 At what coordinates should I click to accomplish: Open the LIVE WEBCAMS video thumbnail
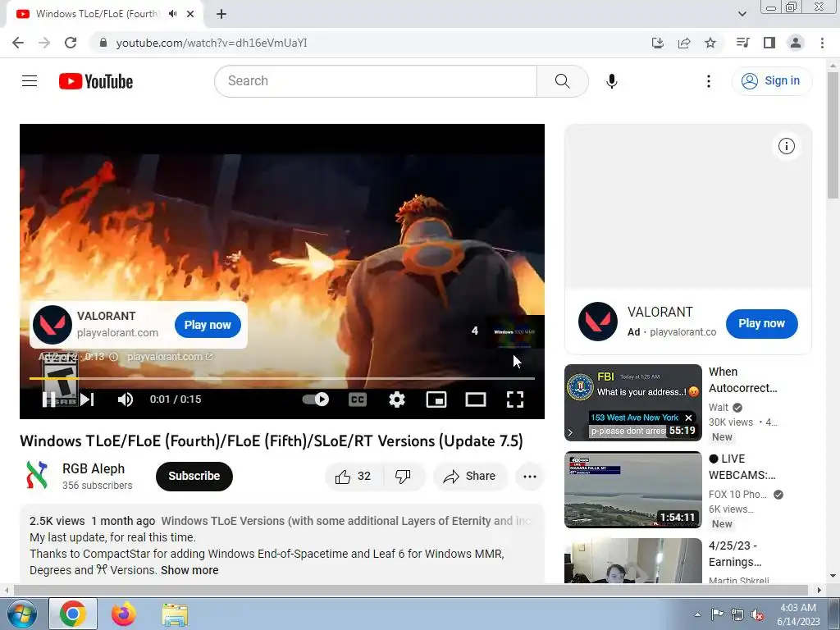(632, 490)
